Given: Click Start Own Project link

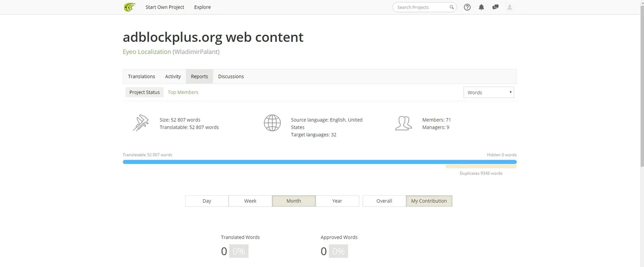Looking at the screenshot, I should pos(165,7).
